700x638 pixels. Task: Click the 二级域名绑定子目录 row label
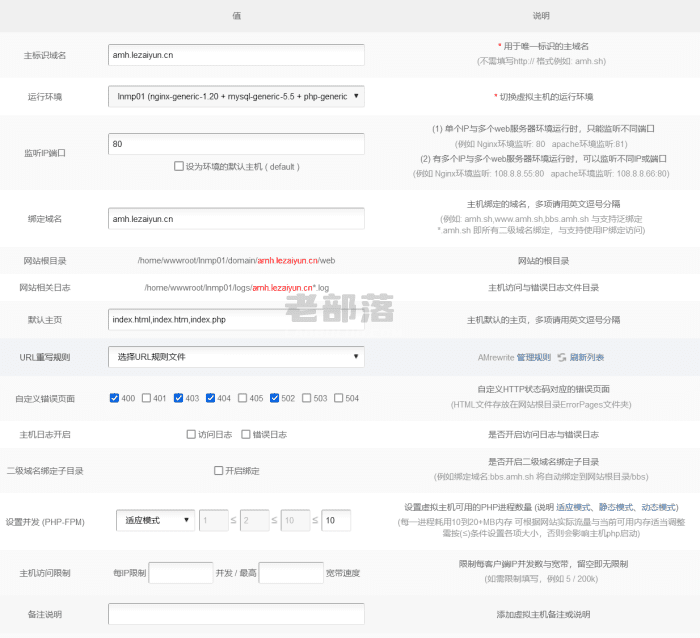coord(45,471)
